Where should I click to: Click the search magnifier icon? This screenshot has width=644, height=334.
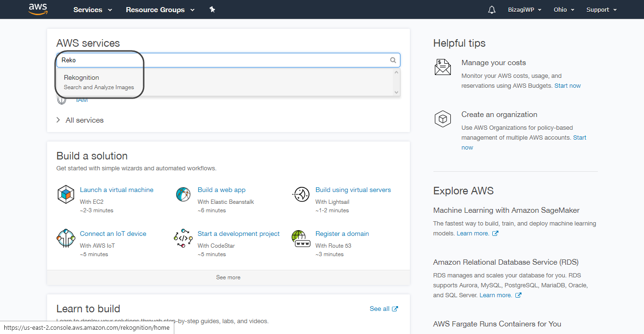[x=393, y=60]
